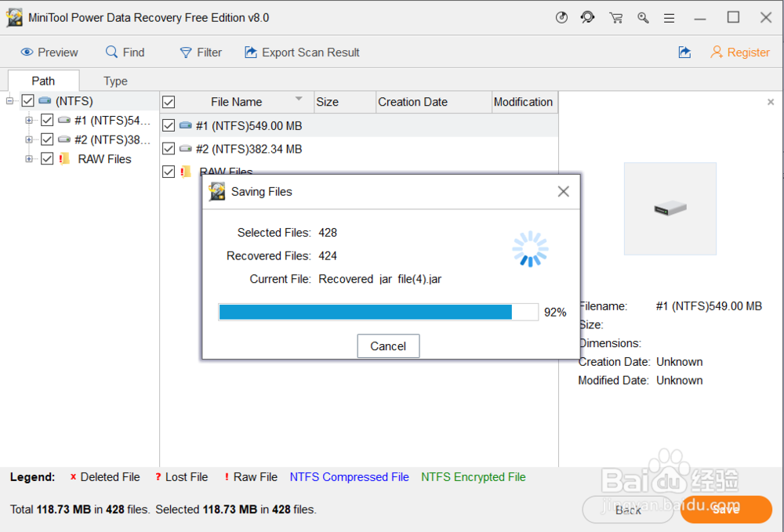Click the Deleted File legend entry
This screenshot has height=532, width=784.
pos(105,477)
